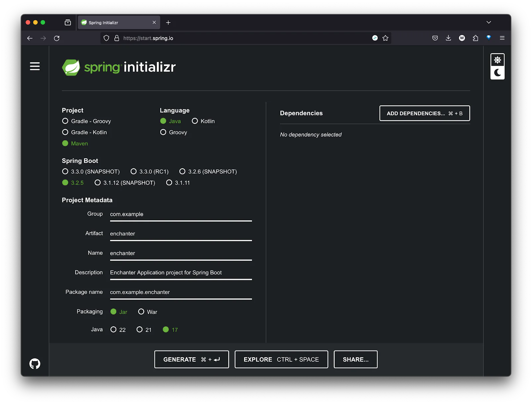This screenshot has height=404, width=532.
Task: Select Gradle - Groovy project type
Action: pyautogui.click(x=86, y=121)
